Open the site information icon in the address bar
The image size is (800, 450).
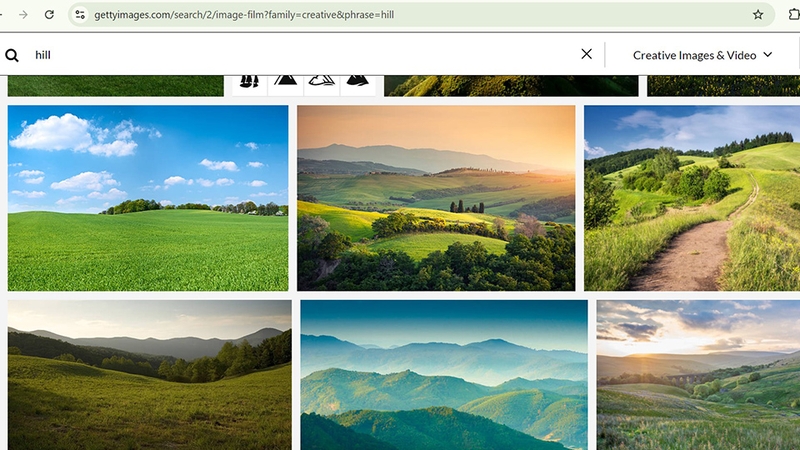(x=80, y=15)
